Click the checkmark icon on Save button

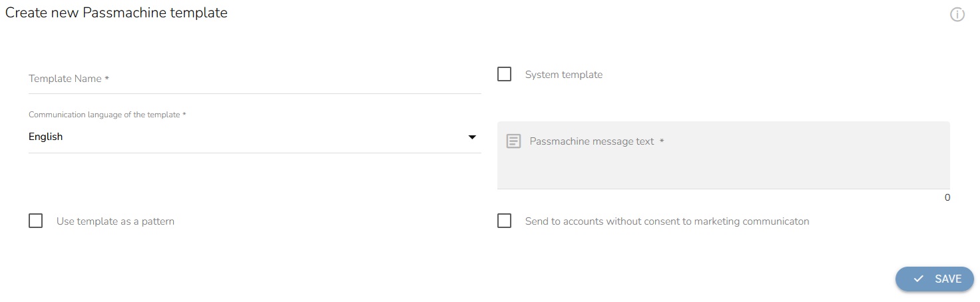click(919, 279)
